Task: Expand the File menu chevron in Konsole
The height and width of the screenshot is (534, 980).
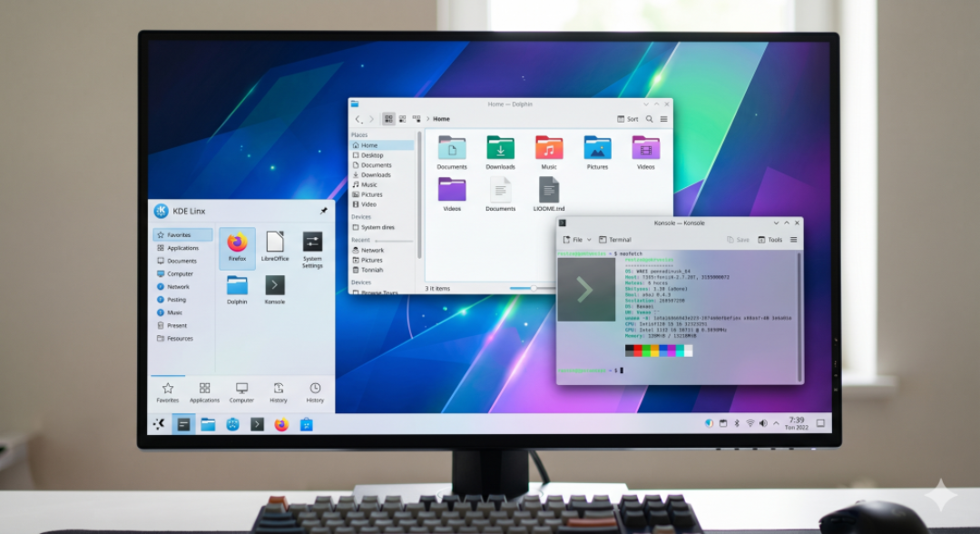Action: (x=589, y=240)
